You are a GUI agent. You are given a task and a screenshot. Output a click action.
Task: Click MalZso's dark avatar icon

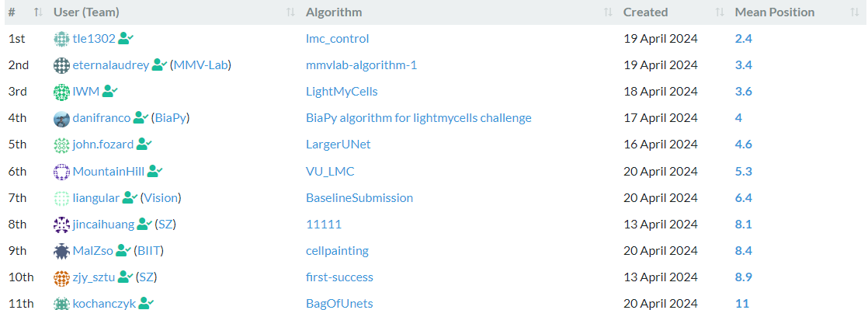tap(61, 251)
